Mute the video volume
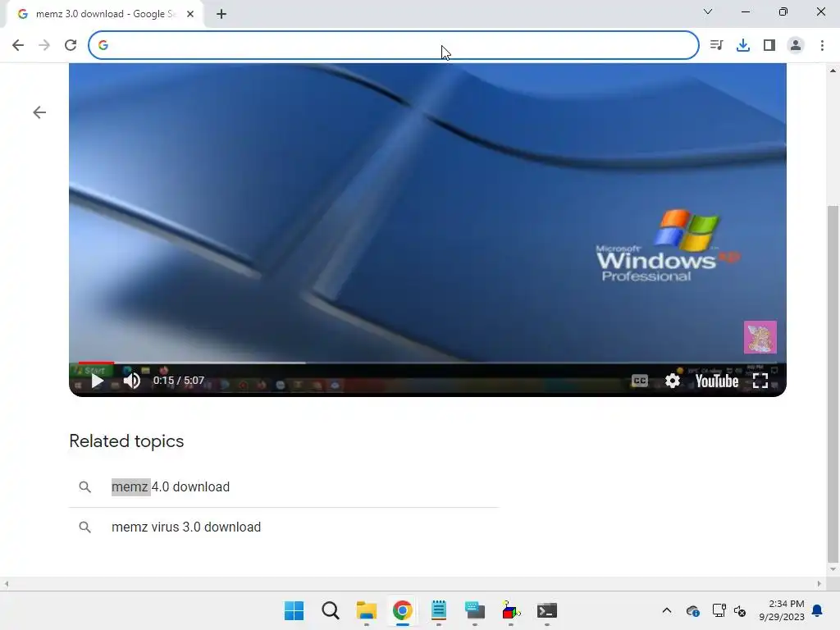840x630 pixels. 132,381
